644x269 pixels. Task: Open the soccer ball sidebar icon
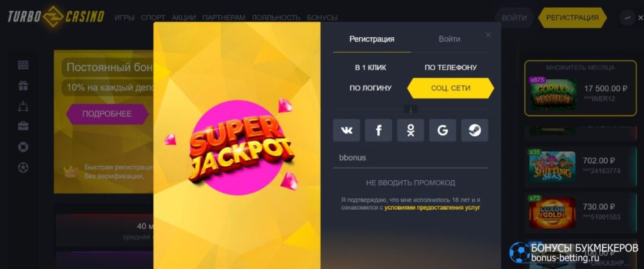coord(23,168)
